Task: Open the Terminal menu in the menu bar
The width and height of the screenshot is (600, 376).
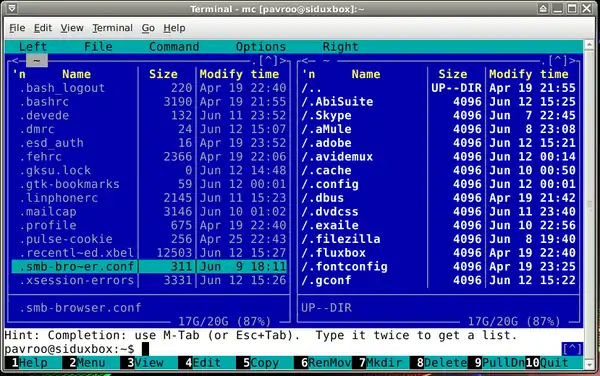Action: [x=112, y=28]
